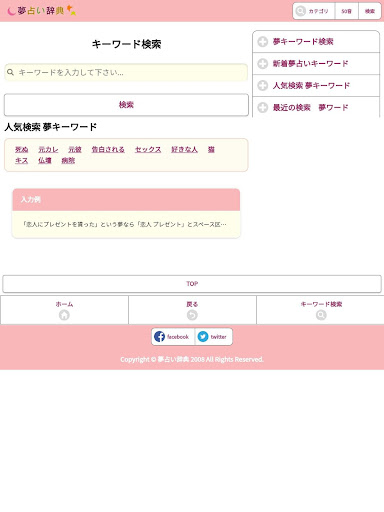
Task: Open the 好きな人 keyword link
Action: click(184, 150)
